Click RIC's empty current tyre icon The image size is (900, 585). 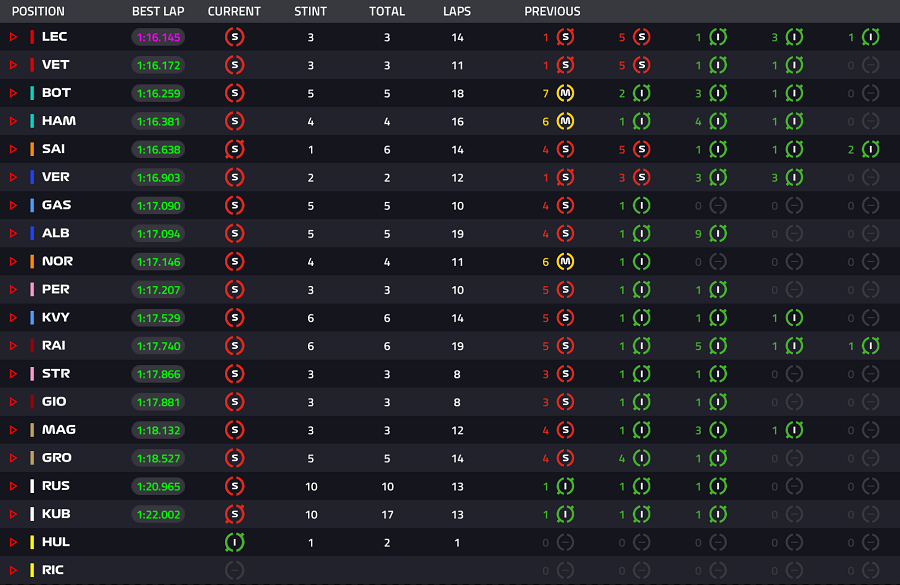pyautogui.click(x=234, y=570)
